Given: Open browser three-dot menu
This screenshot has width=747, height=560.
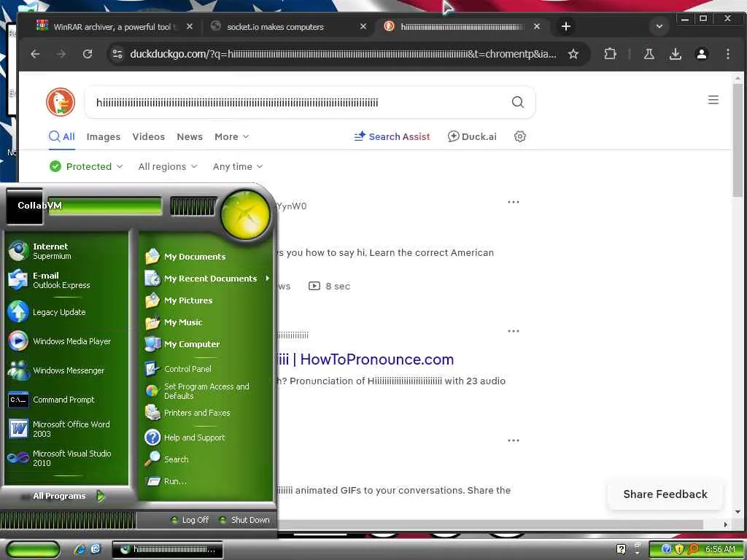Looking at the screenshot, I should [x=727, y=54].
